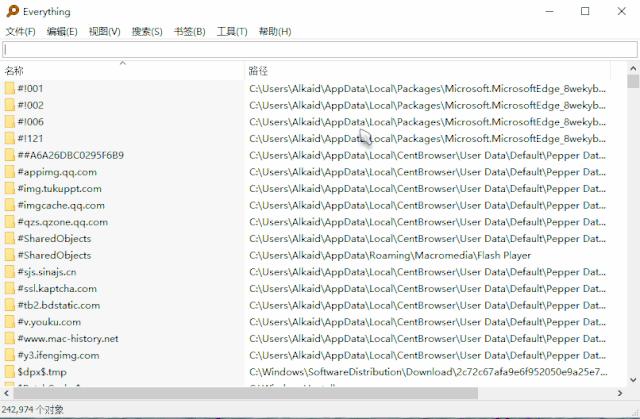
Task: Click the Everything magnifier app icon
Action: 13,11
